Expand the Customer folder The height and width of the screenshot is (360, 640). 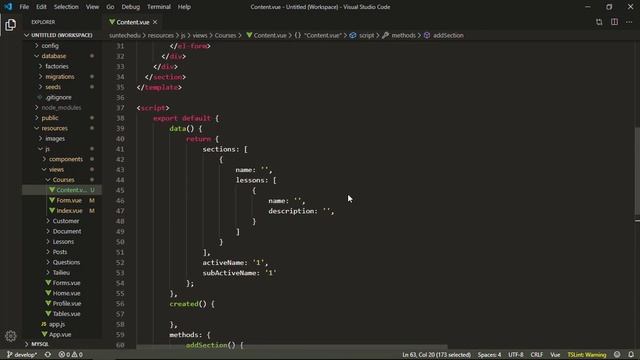click(66, 221)
